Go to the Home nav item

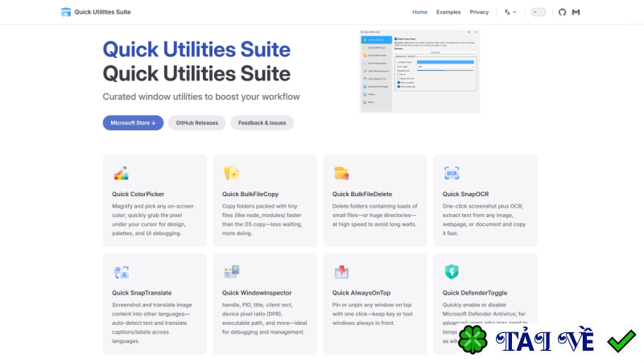(x=419, y=12)
